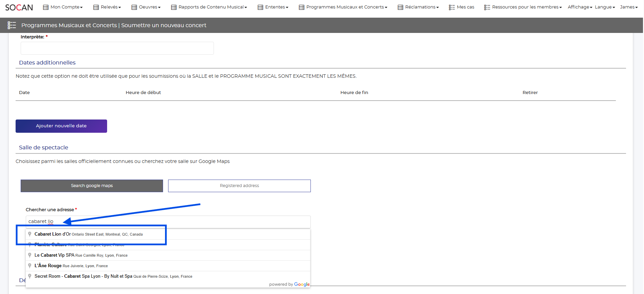Open the Réclamations menu
The height and width of the screenshot is (294, 644).
click(418, 7)
